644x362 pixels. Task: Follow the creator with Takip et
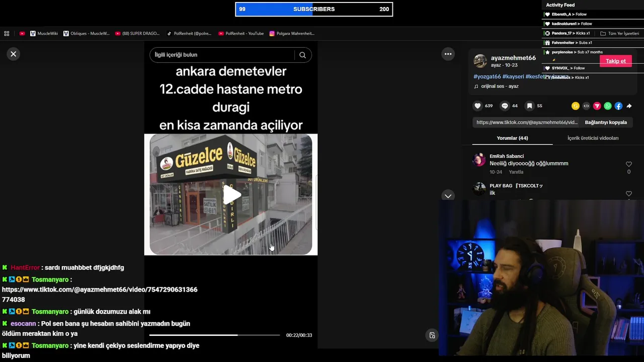pos(616,61)
